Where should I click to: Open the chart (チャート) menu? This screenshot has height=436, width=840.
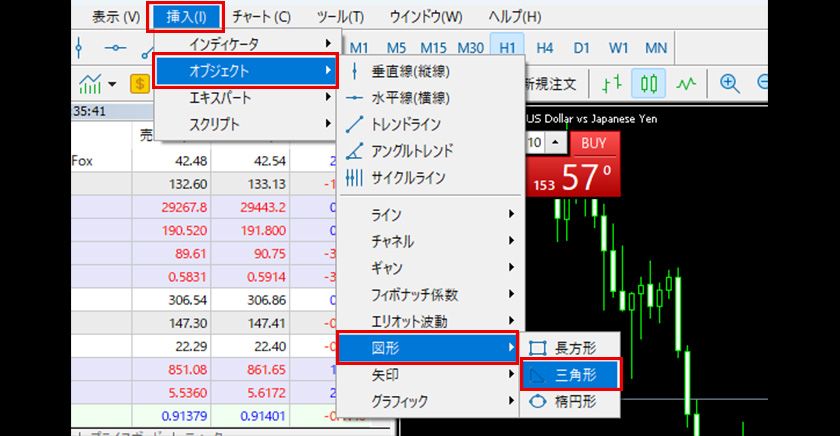click(261, 17)
